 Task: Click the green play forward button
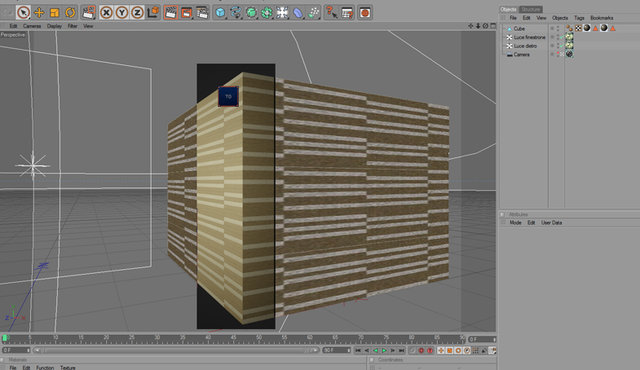384,350
